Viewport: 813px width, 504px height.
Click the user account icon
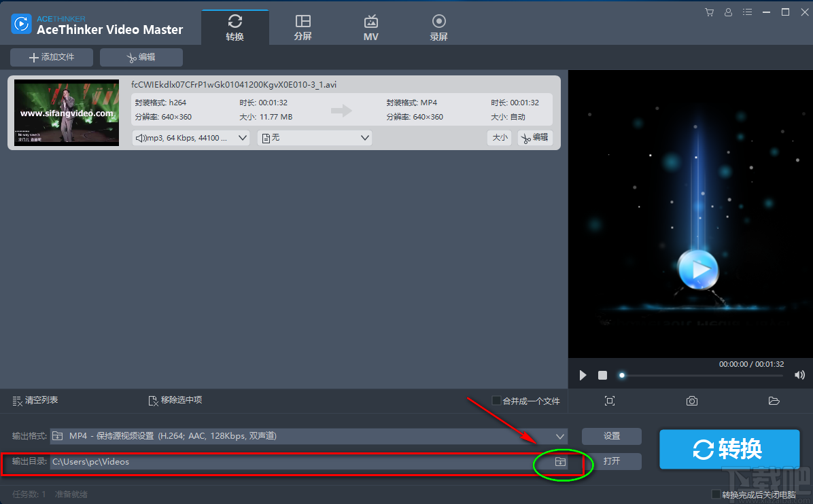(728, 12)
